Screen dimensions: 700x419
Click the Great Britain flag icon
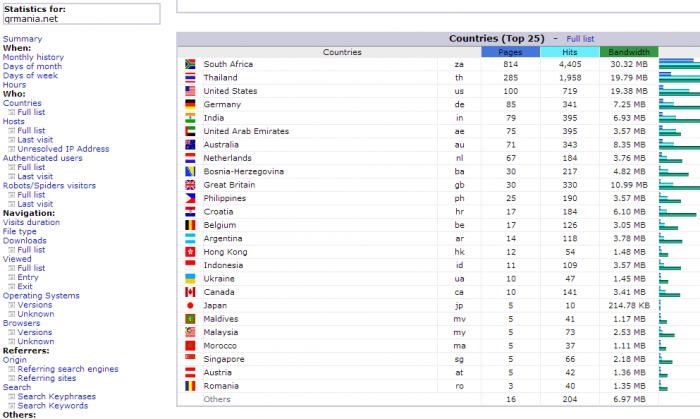pyautogui.click(x=190, y=185)
